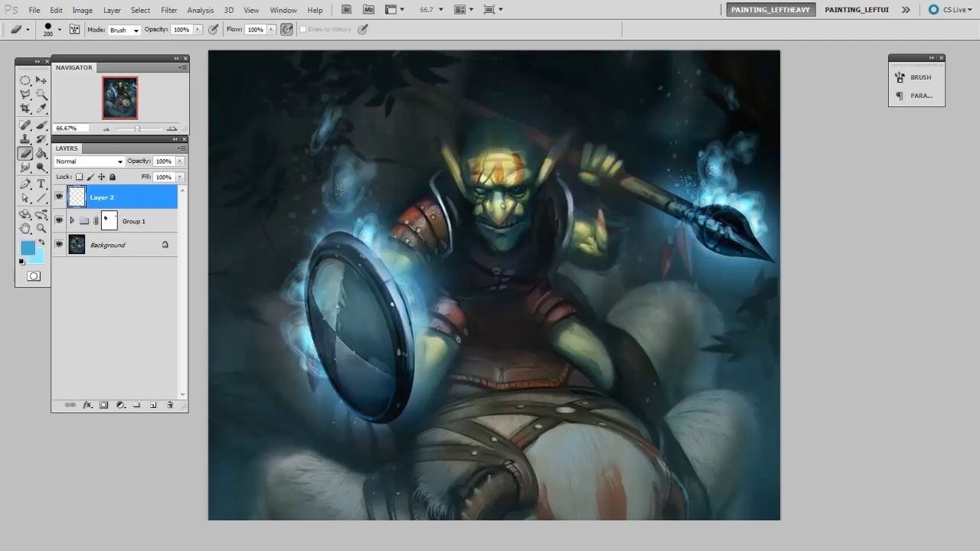Expand the Group 1 layer group

click(x=72, y=221)
